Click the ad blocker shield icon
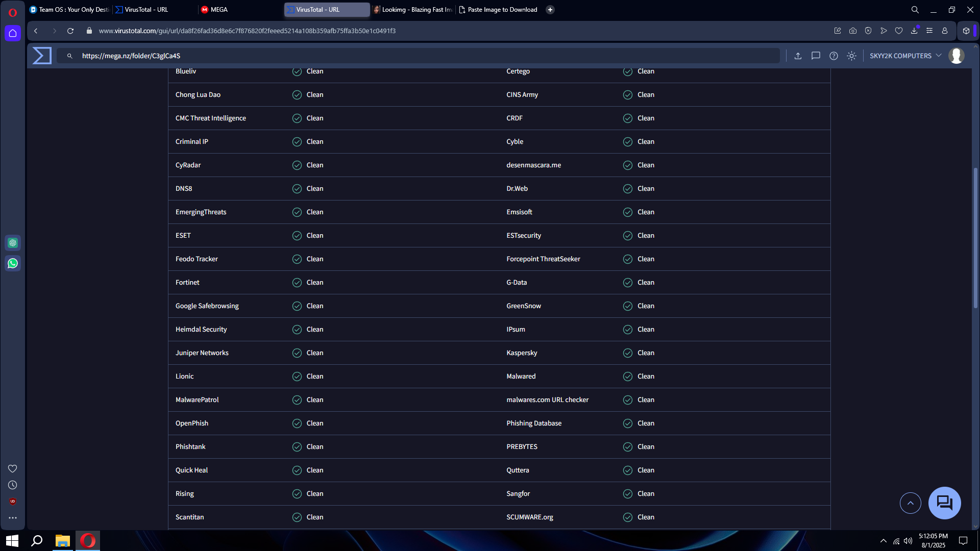 coord(868,31)
